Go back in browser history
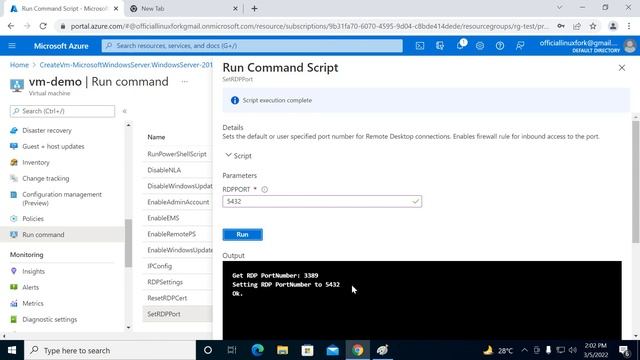The width and height of the screenshot is (640, 360). [11, 26]
